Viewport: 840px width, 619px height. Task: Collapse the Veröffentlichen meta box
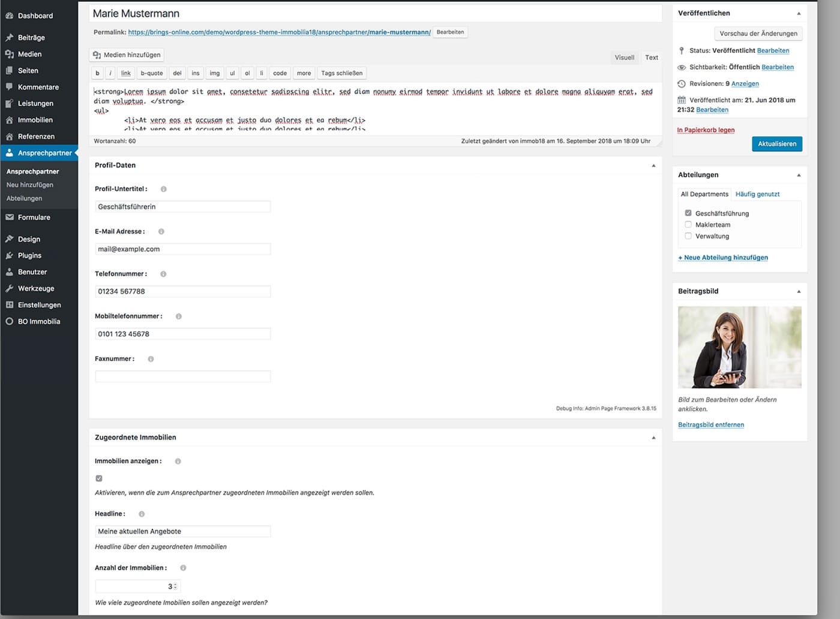coord(799,13)
